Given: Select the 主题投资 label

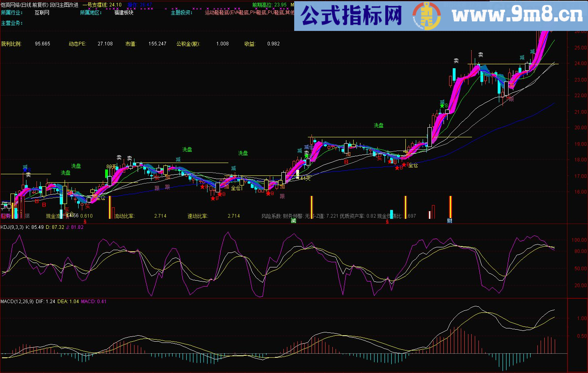Looking at the screenshot, I should pyautogui.click(x=182, y=13).
